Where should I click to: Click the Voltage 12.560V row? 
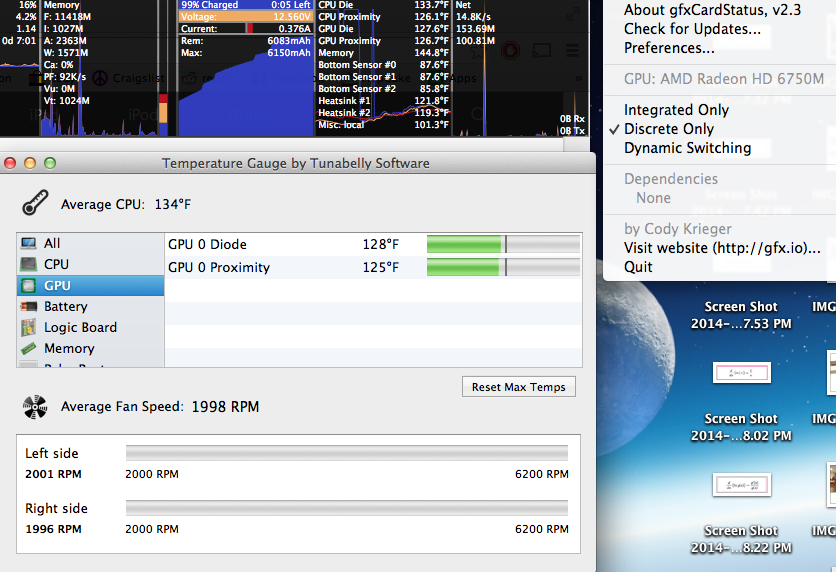[246, 17]
